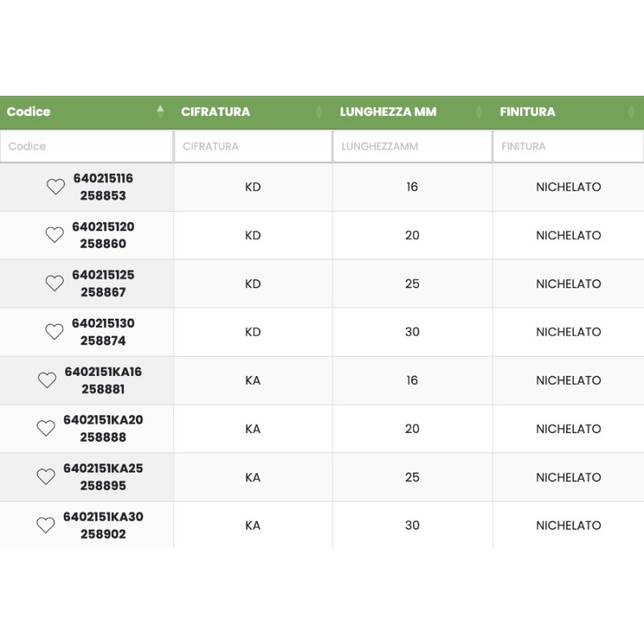Viewport: 644px width, 644px height.
Task: Save 6402151KA25 using its heart icon
Action: point(47,477)
